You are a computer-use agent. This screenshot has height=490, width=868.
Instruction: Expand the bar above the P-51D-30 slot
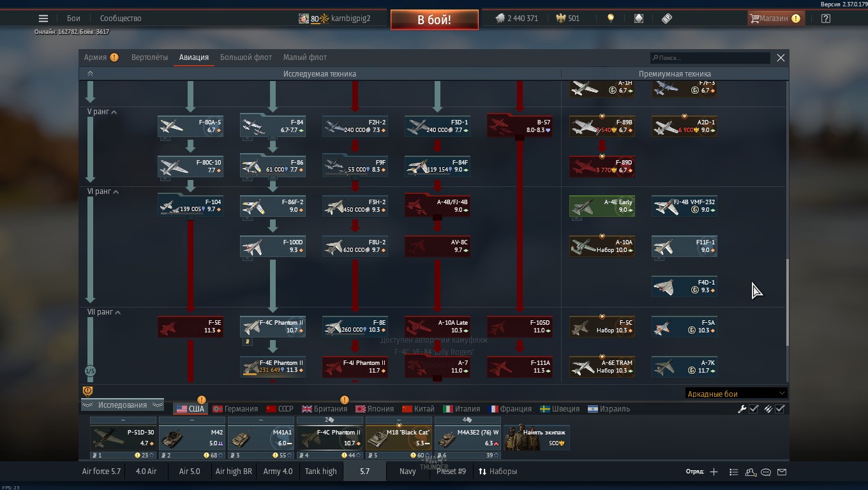123,420
